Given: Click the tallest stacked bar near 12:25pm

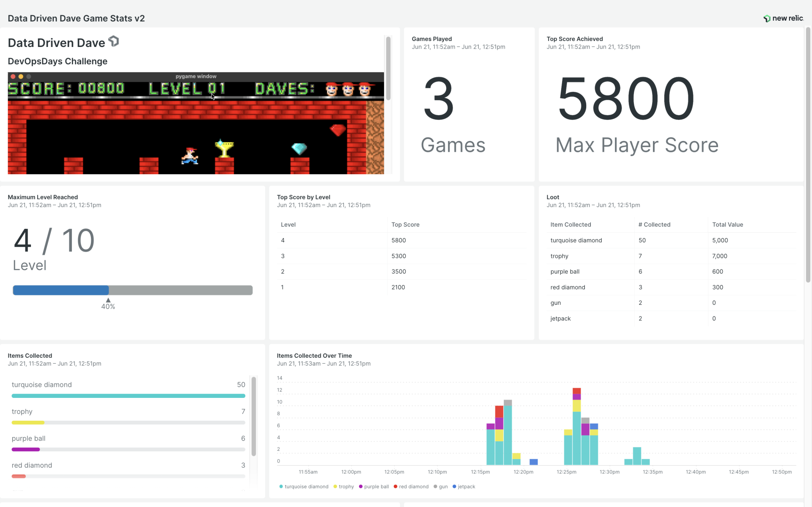Looking at the screenshot, I should pyautogui.click(x=577, y=423).
